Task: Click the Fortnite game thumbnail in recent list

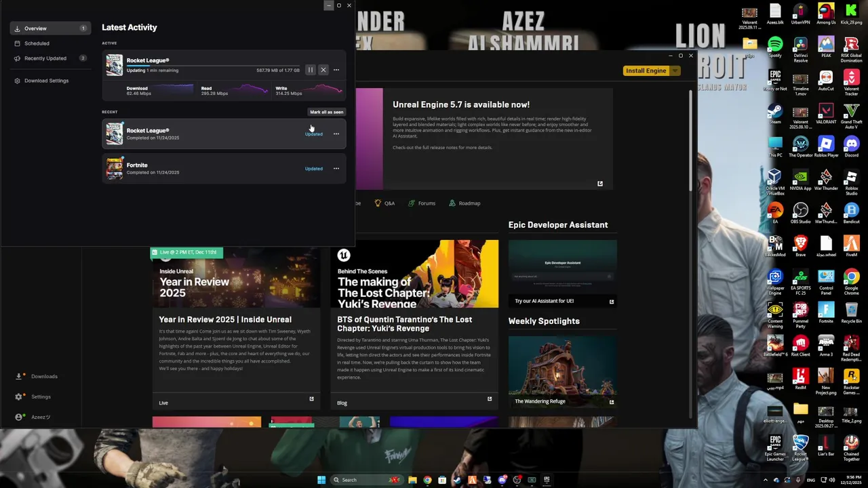Action: tap(115, 168)
